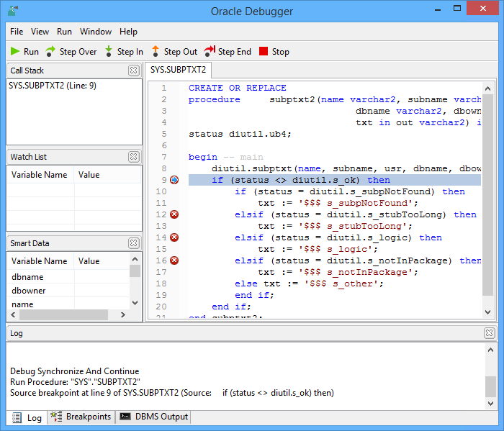Click the Smart Data scroll up arrow
The height and width of the screenshot is (431, 504).
pyautogui.click(x=135, y=259)
